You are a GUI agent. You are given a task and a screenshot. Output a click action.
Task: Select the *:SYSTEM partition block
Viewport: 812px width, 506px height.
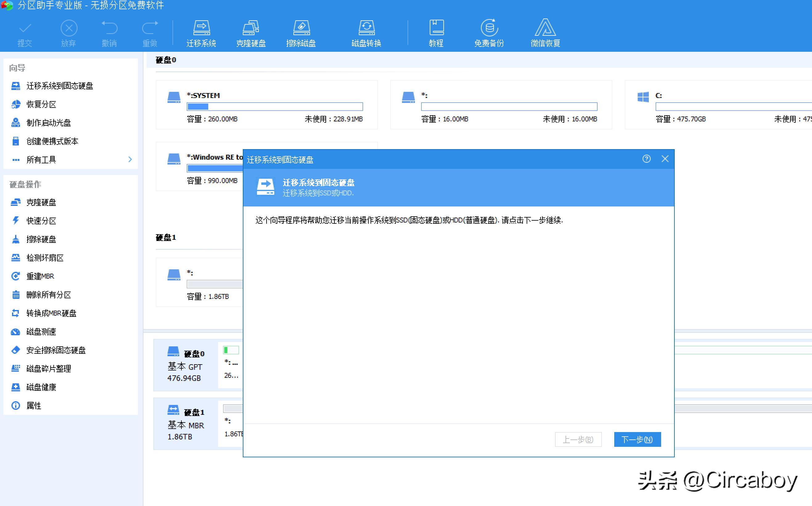tap(266, 105)
